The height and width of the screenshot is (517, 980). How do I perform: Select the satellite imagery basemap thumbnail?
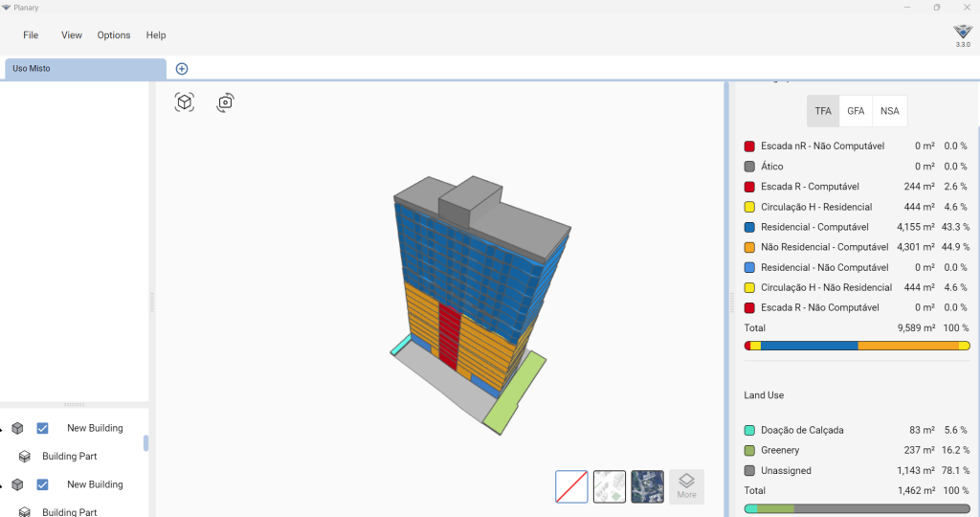coord(648,486)
